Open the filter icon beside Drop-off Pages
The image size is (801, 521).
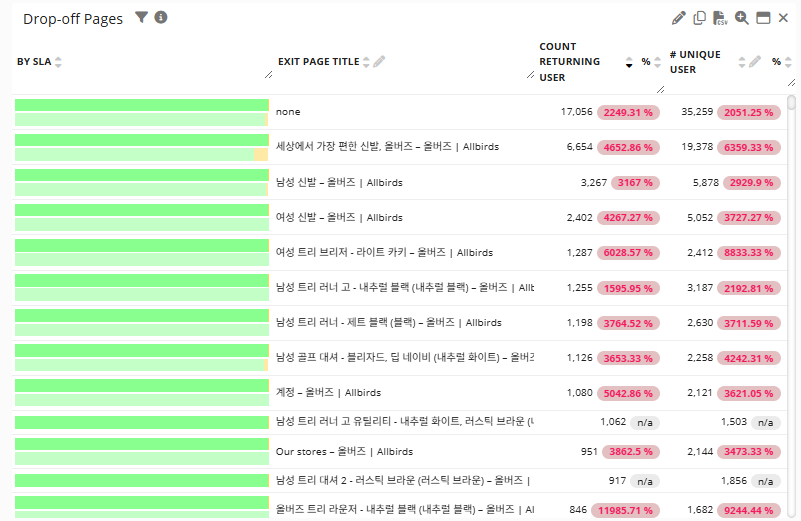[141, 18]
